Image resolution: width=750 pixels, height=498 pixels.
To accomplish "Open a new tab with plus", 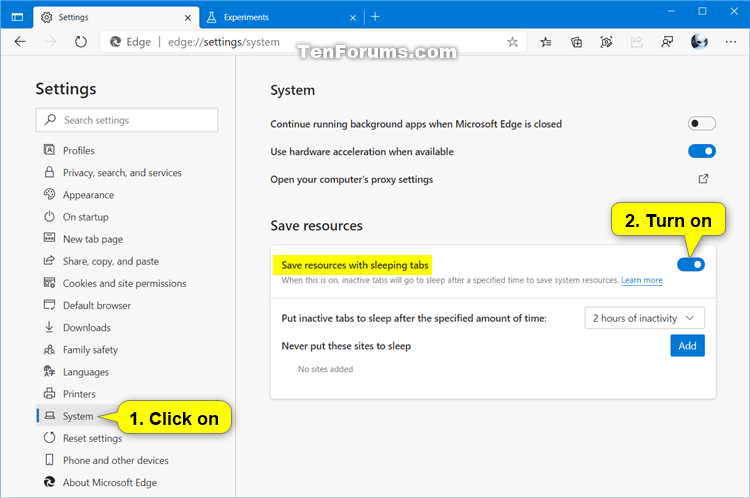I will click(x=375, y=17).
